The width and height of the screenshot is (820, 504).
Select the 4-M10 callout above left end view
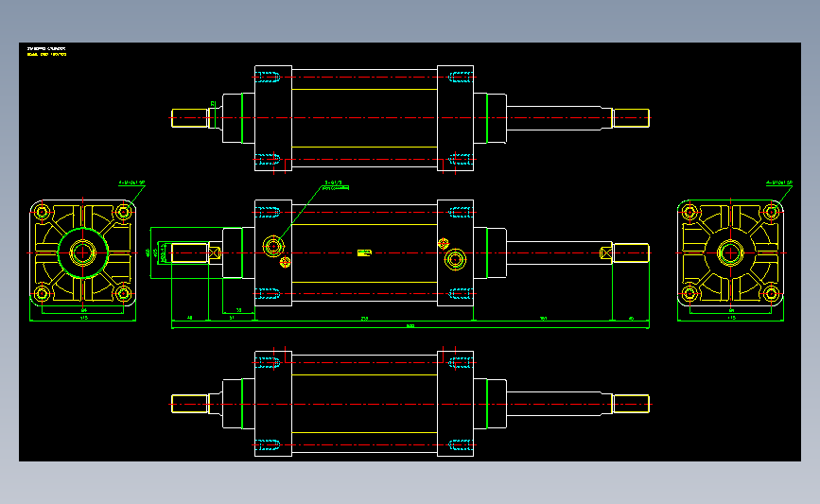131,183
